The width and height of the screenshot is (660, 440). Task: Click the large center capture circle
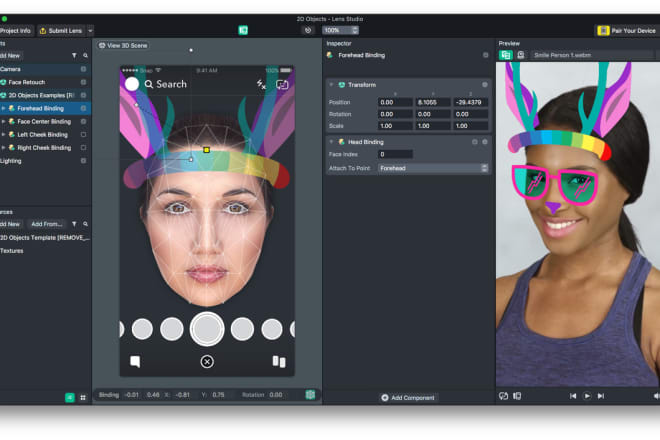click(x=207, y=329)
